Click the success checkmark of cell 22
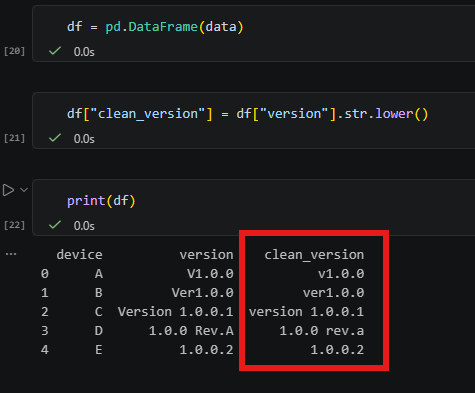Image resolution: width=475 pixels, height=393 pixels. [55, 225]
